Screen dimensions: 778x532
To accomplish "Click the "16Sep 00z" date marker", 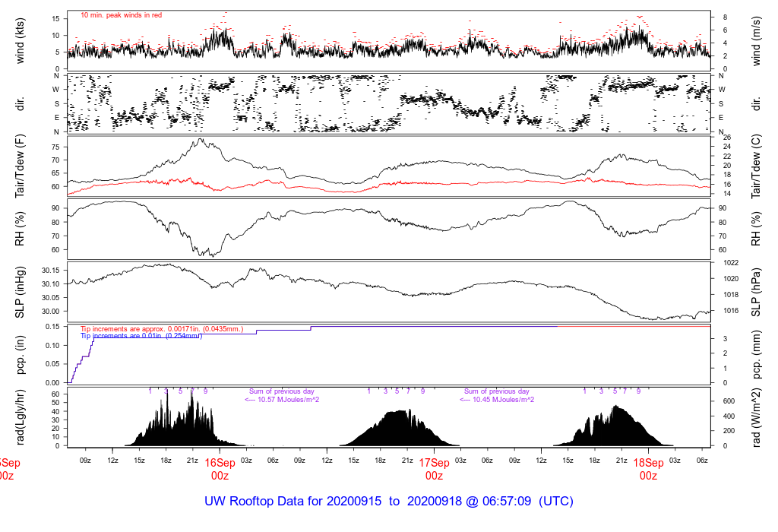I will pyautogui.click(x=220, y=469).
